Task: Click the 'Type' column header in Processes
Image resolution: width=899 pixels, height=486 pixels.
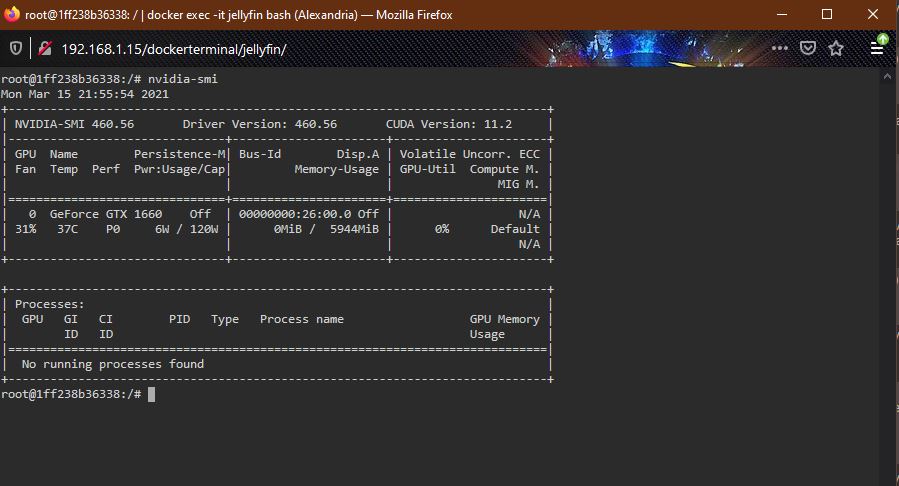Action: pos(225,319)
